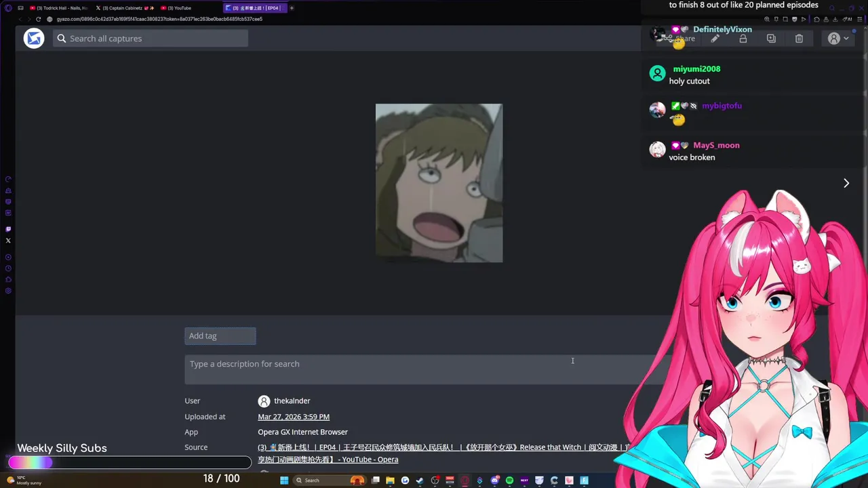
Task: Open the user account dropdown
Action: (x=839, y=39)
